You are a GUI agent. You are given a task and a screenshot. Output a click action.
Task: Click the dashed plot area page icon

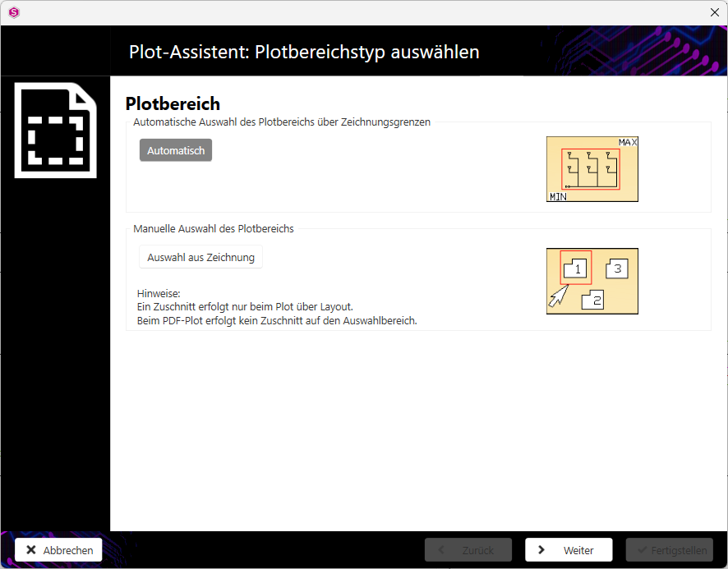[56, 131]
